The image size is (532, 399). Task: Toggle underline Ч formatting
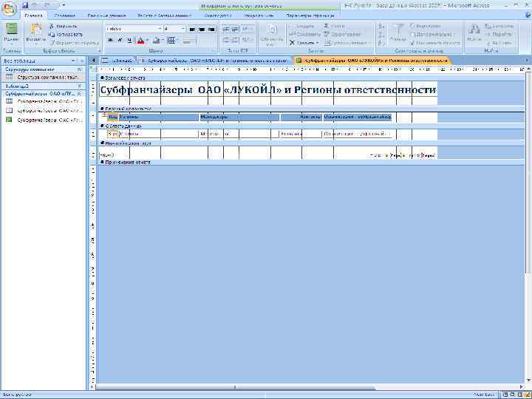(x=129, y=41)
